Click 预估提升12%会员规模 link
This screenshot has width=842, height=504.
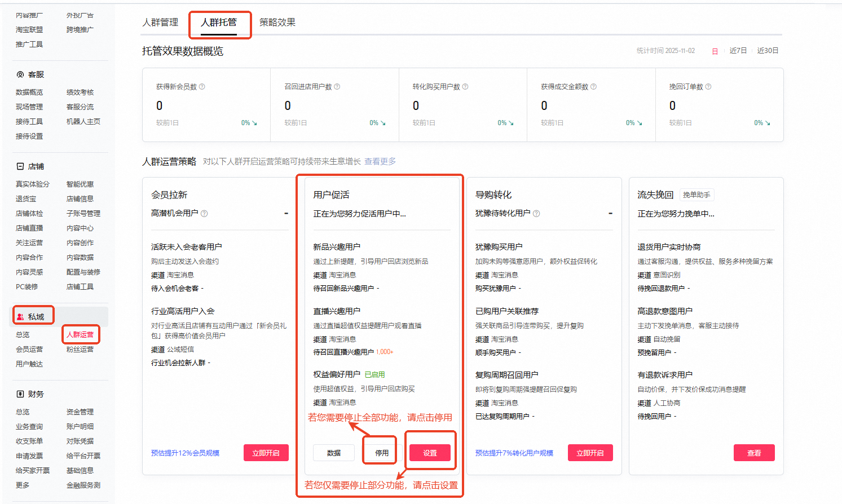click(x=185, y=453)
